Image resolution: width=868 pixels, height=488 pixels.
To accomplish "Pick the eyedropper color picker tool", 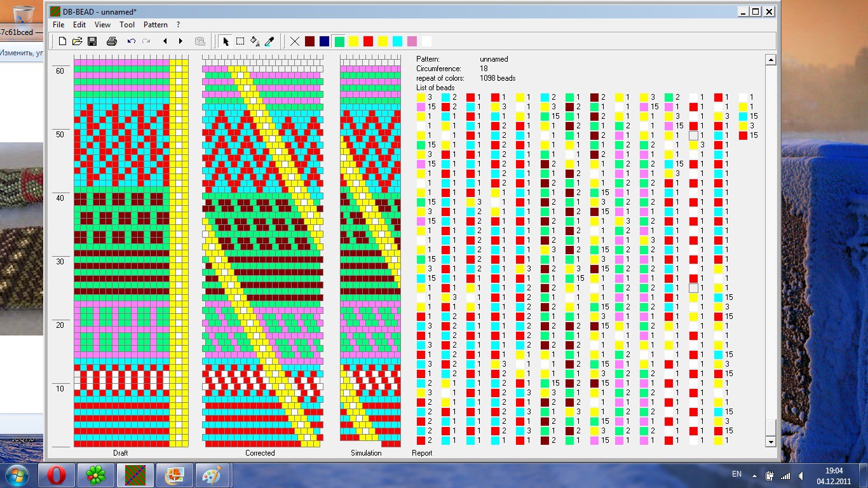I will 269,41.
